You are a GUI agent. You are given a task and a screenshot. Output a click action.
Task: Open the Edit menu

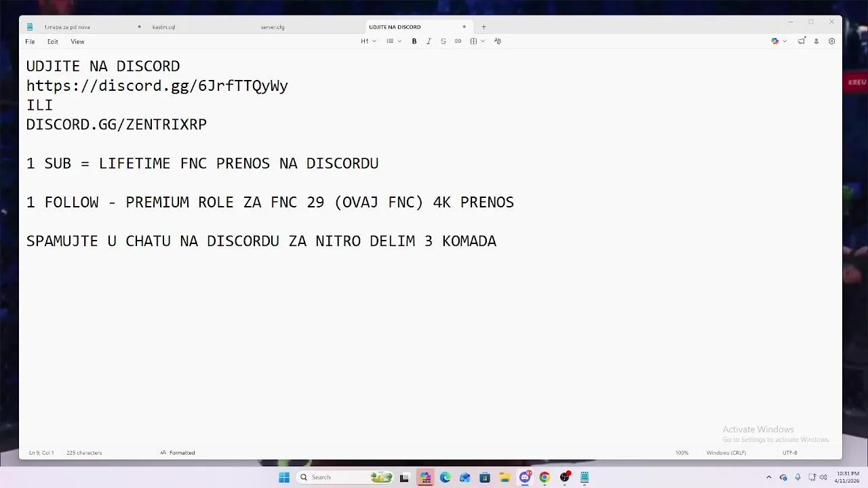[x=52, y=41]
